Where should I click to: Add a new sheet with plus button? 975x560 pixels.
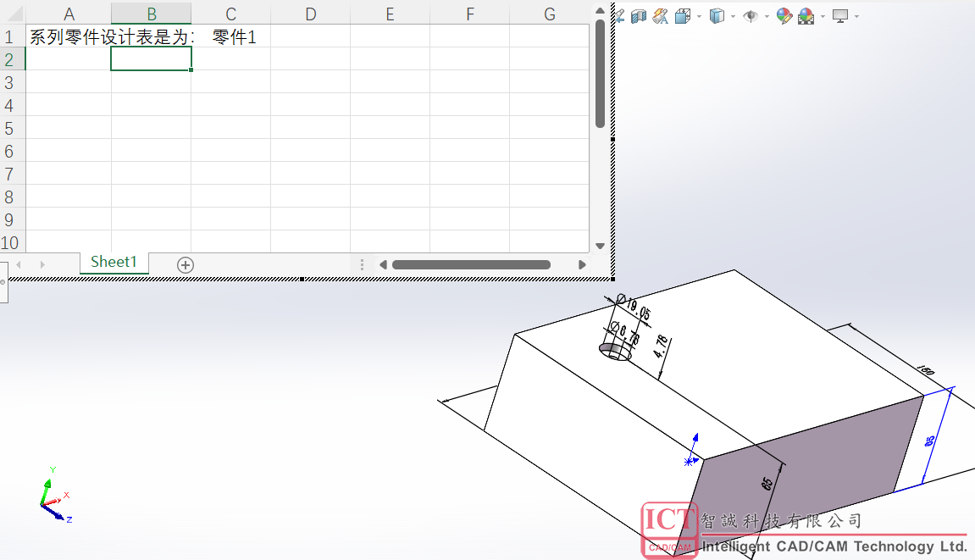tap(186, 265)
